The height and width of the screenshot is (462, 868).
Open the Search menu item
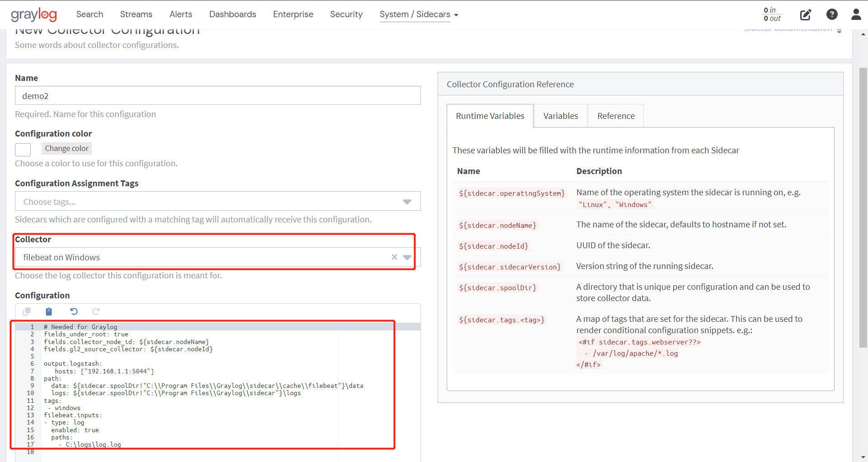(x=90, y=14)
